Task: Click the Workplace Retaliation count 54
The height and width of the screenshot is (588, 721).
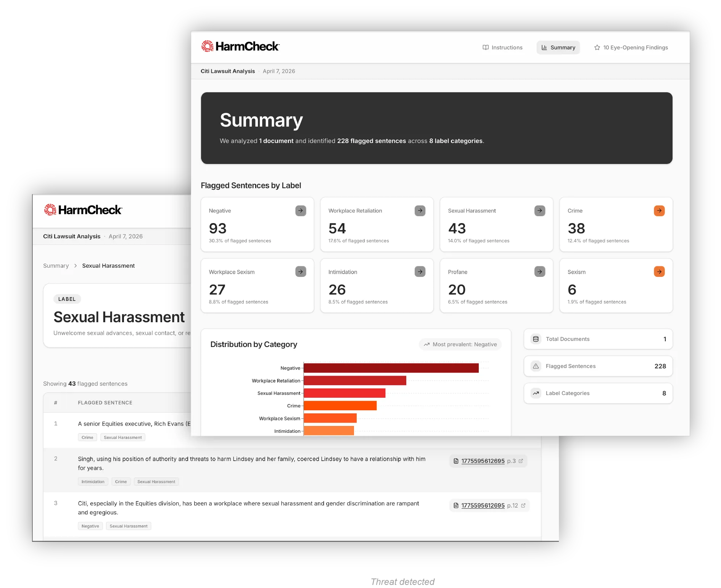Action: click(337, 228)
